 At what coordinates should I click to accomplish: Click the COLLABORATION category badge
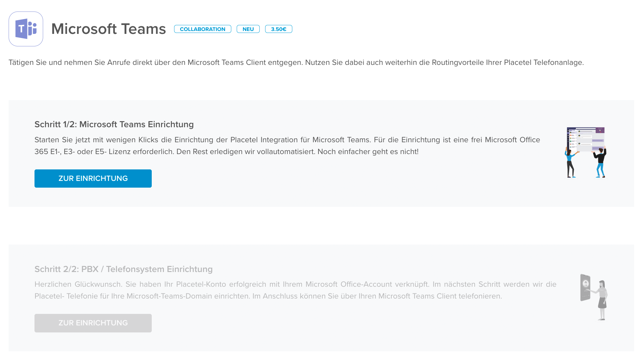click(203, 29)
